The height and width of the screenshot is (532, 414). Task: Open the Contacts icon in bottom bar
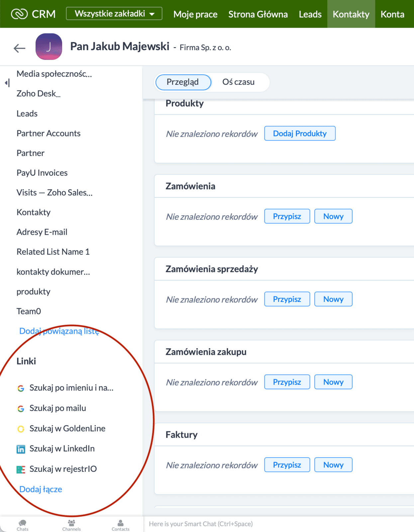click(120, 525)
